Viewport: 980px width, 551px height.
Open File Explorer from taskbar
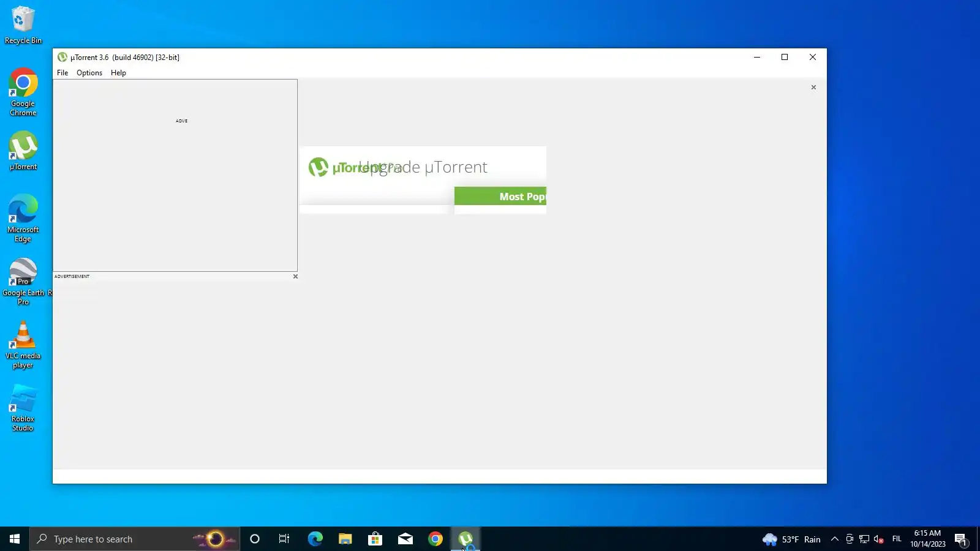click(x=345, y=539)
